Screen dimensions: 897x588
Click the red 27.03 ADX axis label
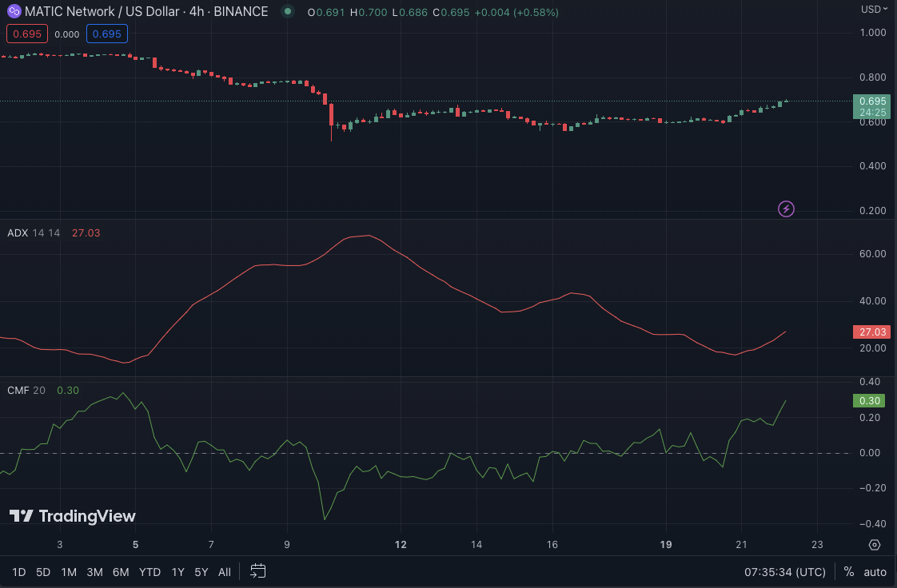[x=872, y=332]
